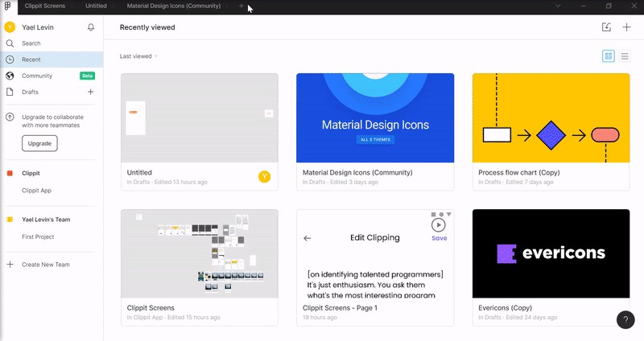This screenshot has height=341, width=644.
Task: Open Material Design Icons thumbnail
Action: 375,117
